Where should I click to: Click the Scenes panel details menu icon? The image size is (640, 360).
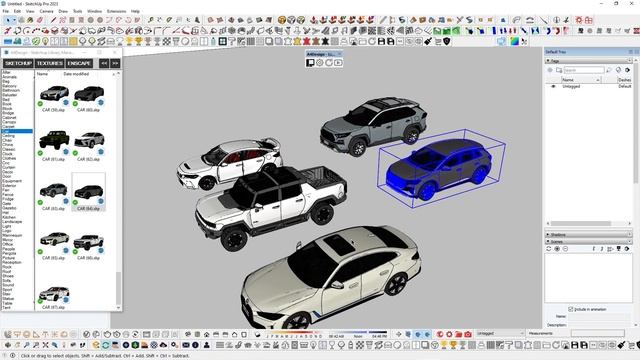pos(627,249)
